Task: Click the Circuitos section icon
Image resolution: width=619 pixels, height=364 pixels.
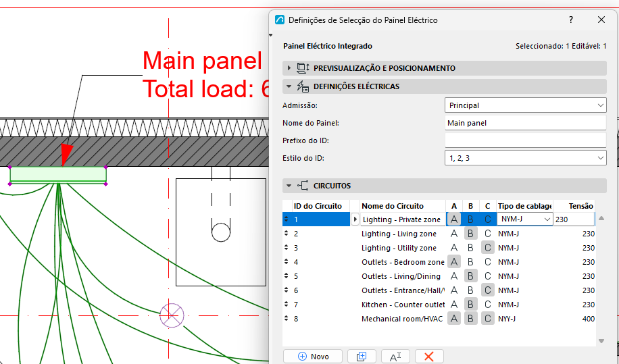Action: coord(303,186)
